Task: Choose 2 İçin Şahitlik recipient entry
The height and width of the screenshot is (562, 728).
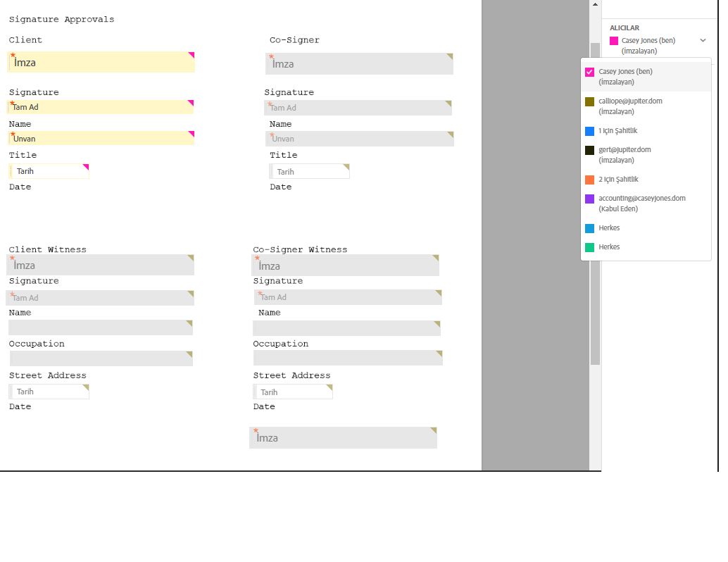Action: click(x=646, y=180)
